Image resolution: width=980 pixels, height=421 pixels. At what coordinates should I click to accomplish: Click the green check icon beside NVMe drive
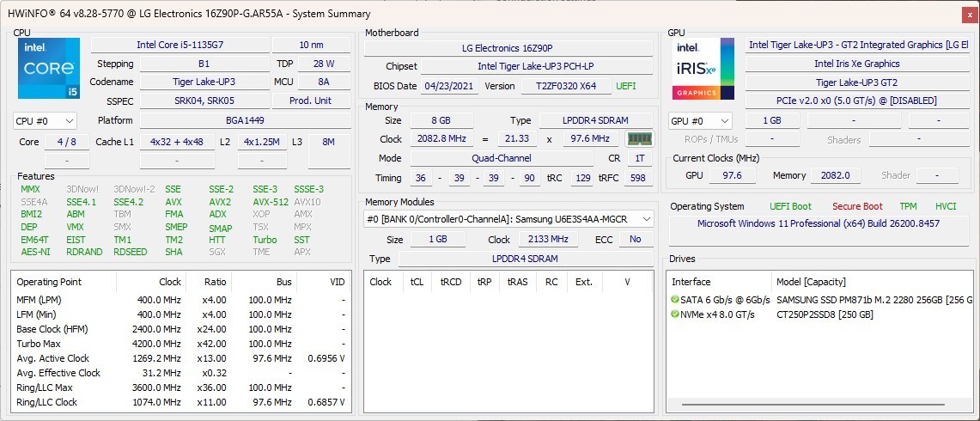click(675, 314)
